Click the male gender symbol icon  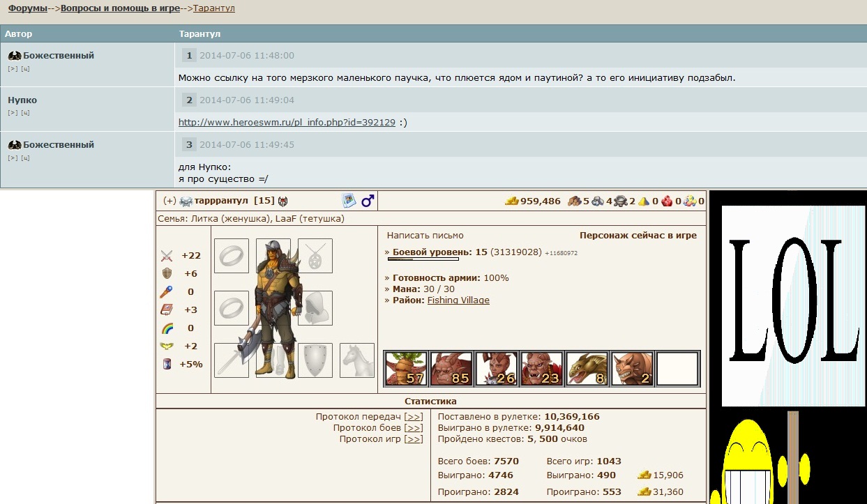coord(368,201)
